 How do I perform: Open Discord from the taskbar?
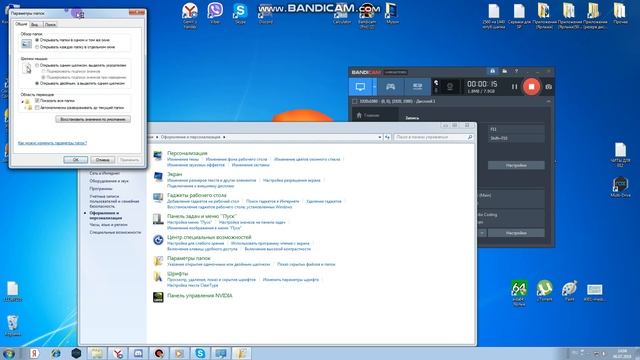coord(138,353)
